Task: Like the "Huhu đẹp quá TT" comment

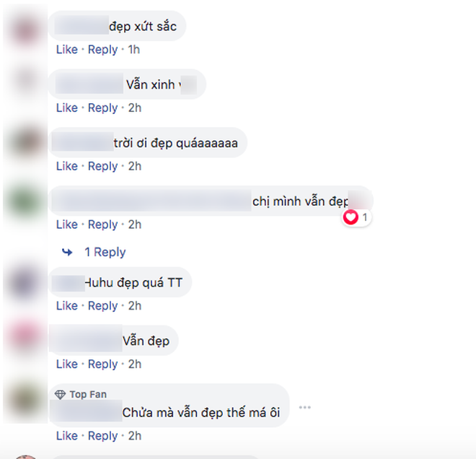Action: pos(67,305)
